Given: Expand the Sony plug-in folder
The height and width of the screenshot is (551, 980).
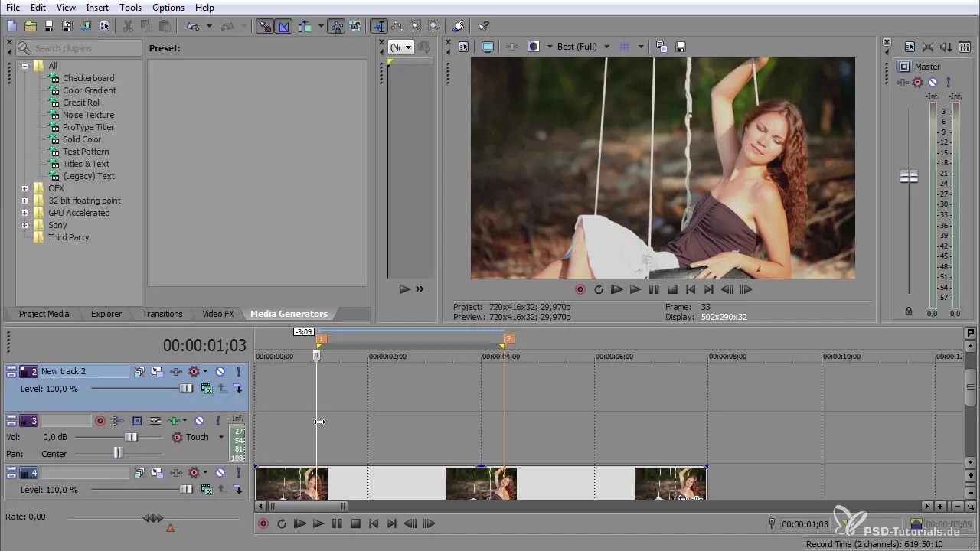Looking at the screenshot, I should click(x=24, y=225).
